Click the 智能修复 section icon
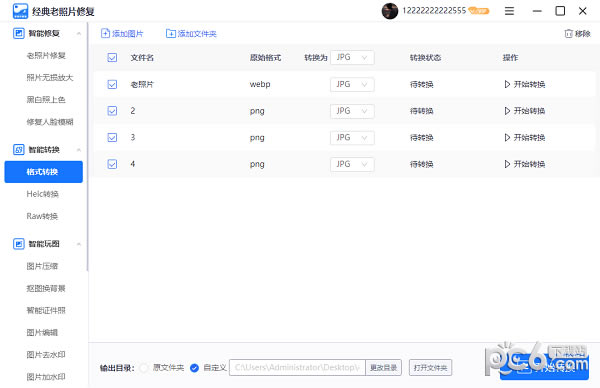 click(x=19, y=33)
